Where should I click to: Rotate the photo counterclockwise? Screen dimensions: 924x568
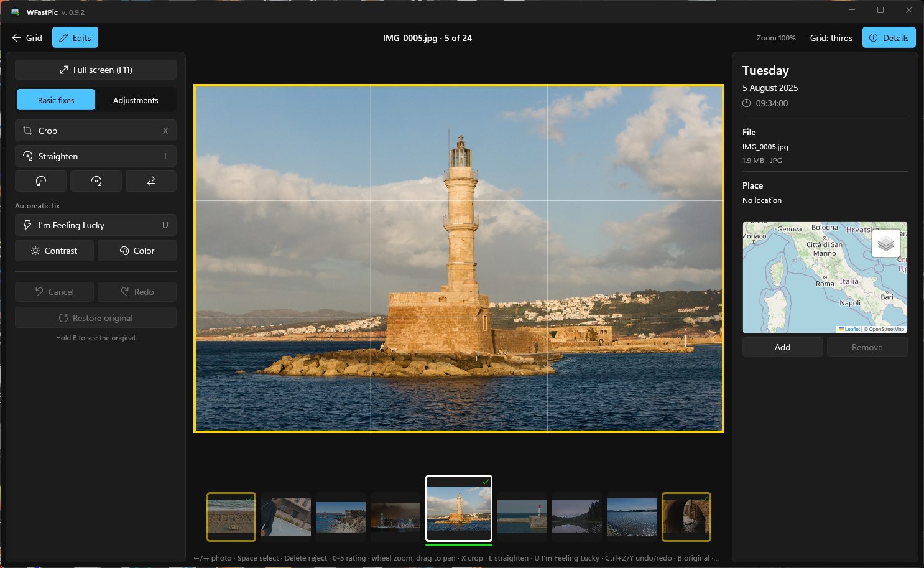click(x=40, y=181)
